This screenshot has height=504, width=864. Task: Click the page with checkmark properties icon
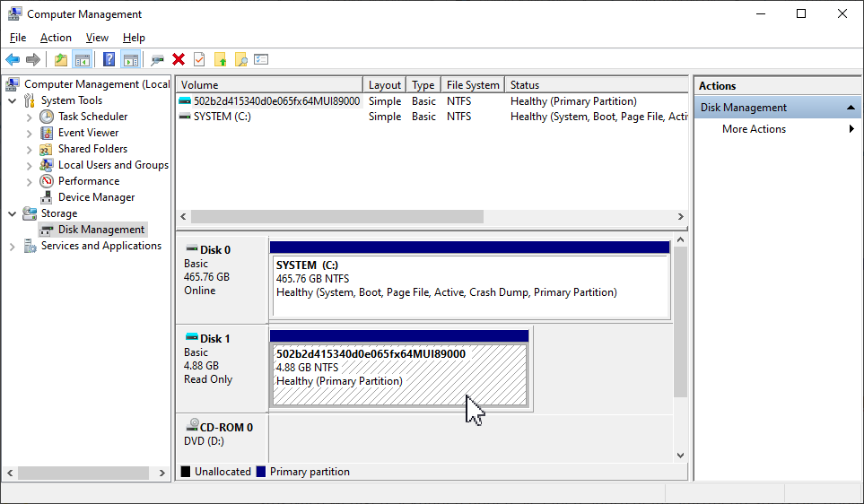coord(199,59)
